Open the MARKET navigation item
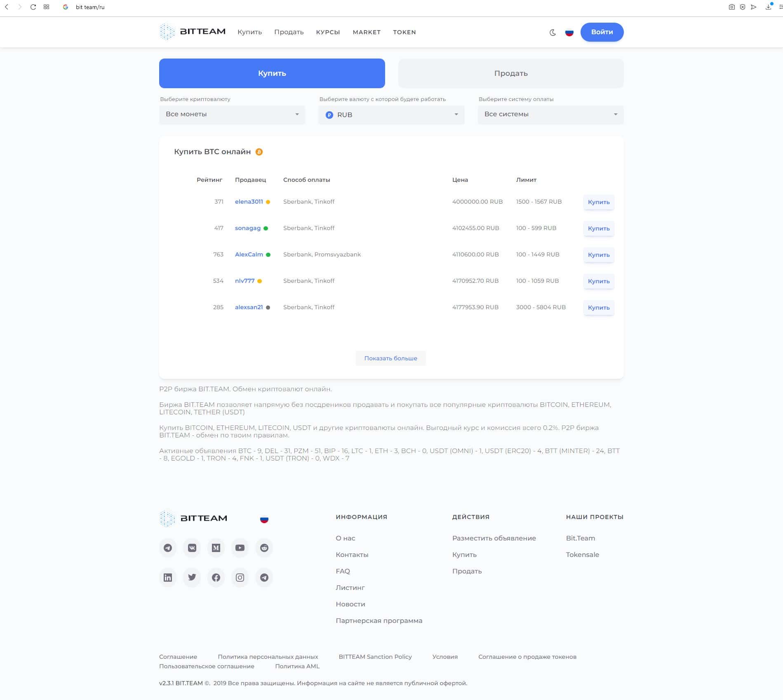This screenshot has height=700, width=783. tap(367, 32)
